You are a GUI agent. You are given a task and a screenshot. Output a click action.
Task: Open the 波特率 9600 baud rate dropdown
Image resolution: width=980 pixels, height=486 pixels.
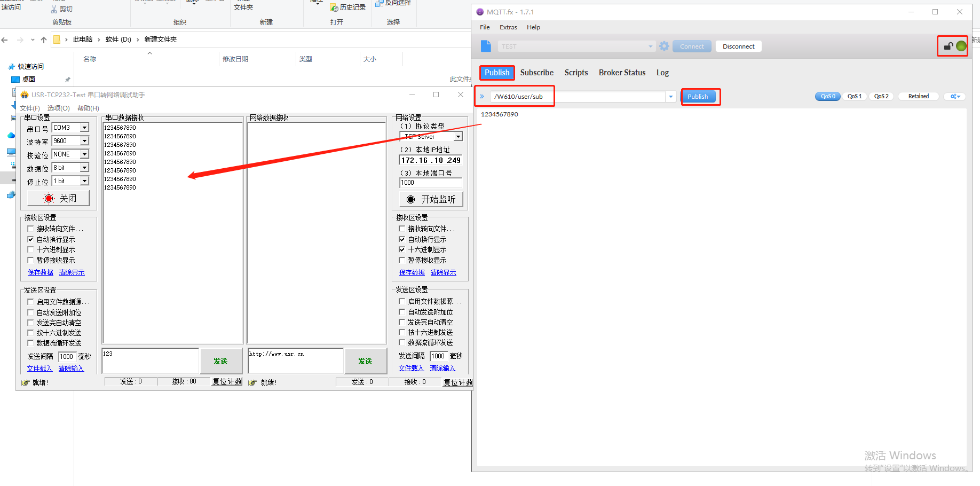(x=84, y=141)
